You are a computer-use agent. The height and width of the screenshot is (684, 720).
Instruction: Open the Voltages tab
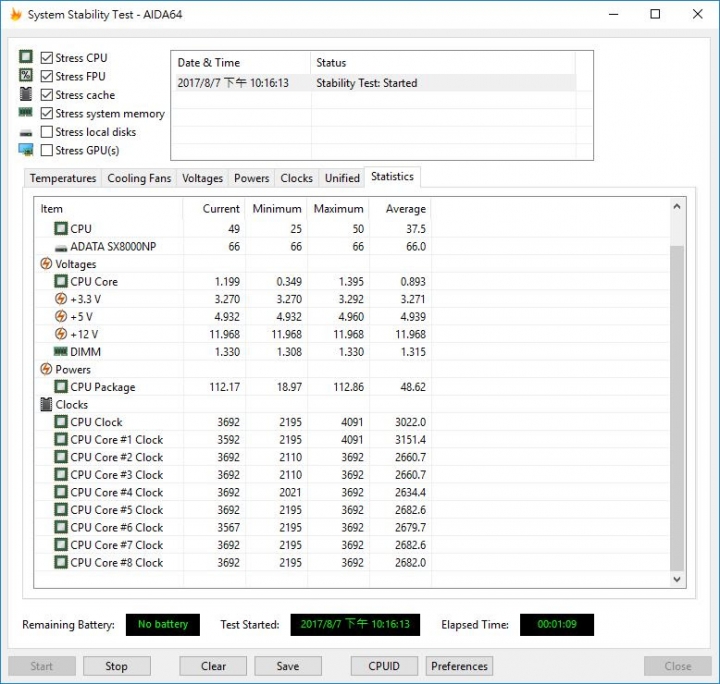pos(202,178)
